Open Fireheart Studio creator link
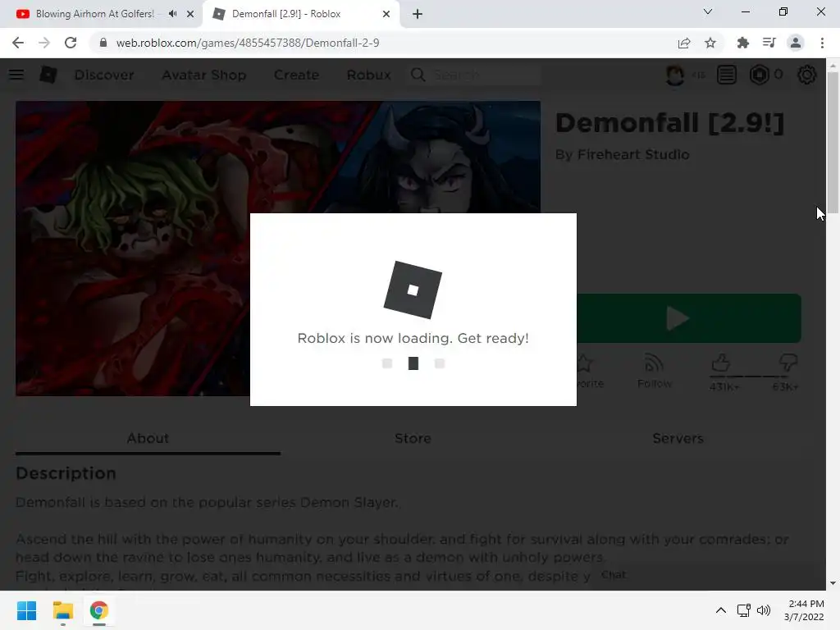This screenshot has height=630, width=840. click(633, 155)
